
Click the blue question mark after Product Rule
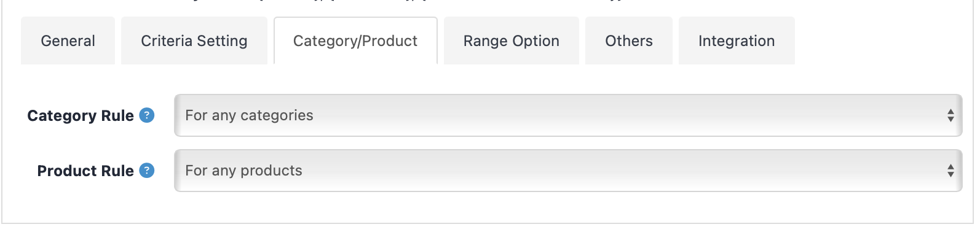tap(147, 171)
